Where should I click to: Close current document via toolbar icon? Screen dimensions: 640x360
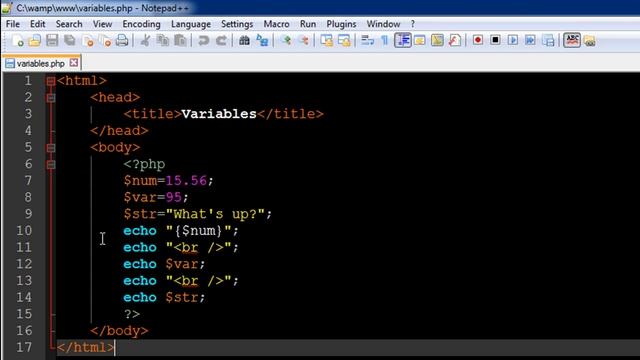tap(87, 40)
